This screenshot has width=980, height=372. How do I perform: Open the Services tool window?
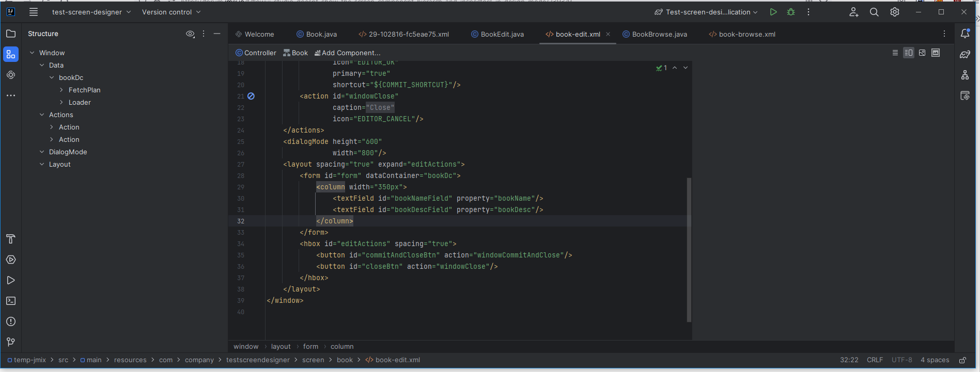tap(11, 260)
